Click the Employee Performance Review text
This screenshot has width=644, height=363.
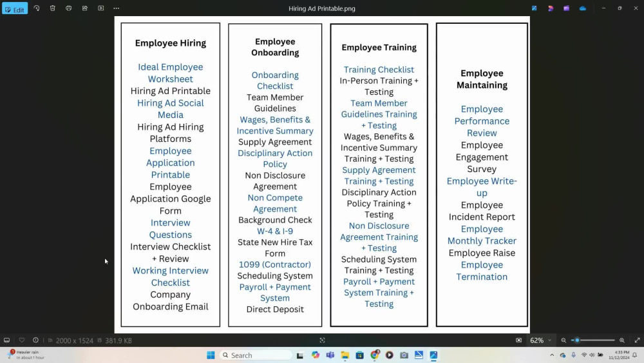tap(482, 121)
